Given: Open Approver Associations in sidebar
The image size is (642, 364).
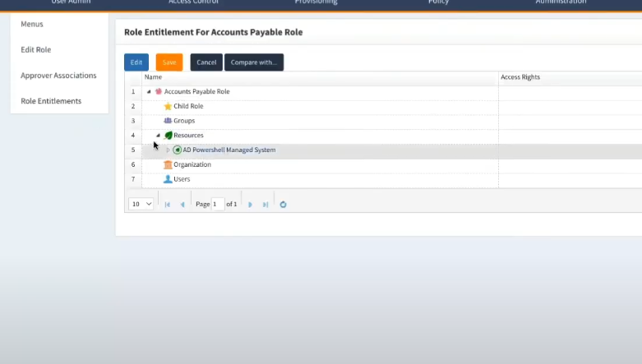Looking at the screenshot, I should point(58,76).
